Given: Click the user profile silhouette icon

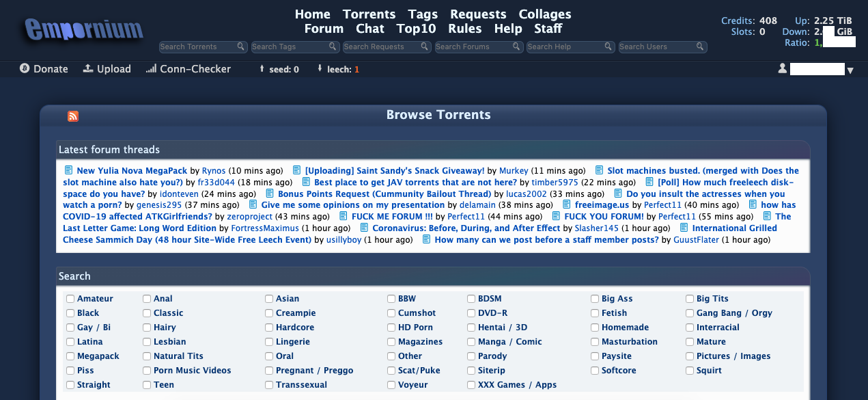Looking at the screenshot, I should tap(783, 68).
